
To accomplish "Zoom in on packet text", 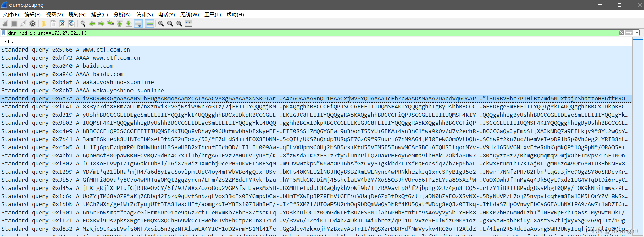I will point(161,24).
